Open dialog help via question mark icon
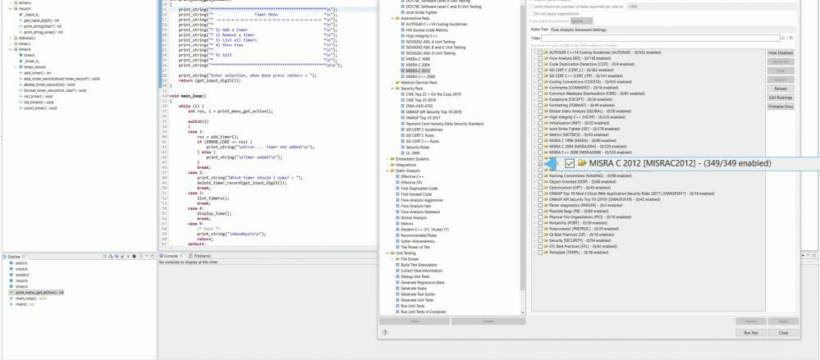Image resolution: width=820 pixels, height=360 pixels. [x=385, y=332]
